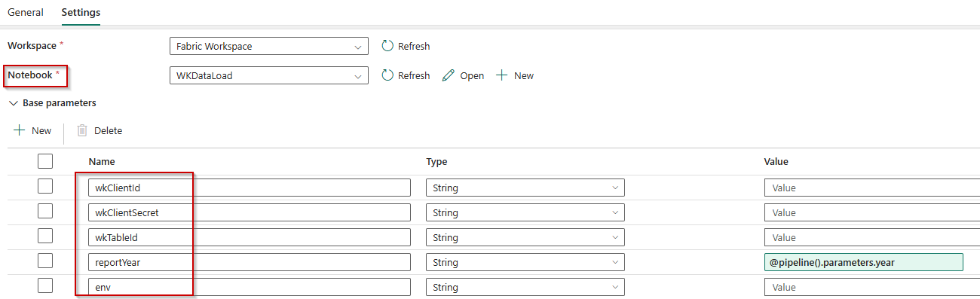Click the @pipeline().parameters.year value field
The height and width of the screenshot is (299, 980).
(864, 262)
